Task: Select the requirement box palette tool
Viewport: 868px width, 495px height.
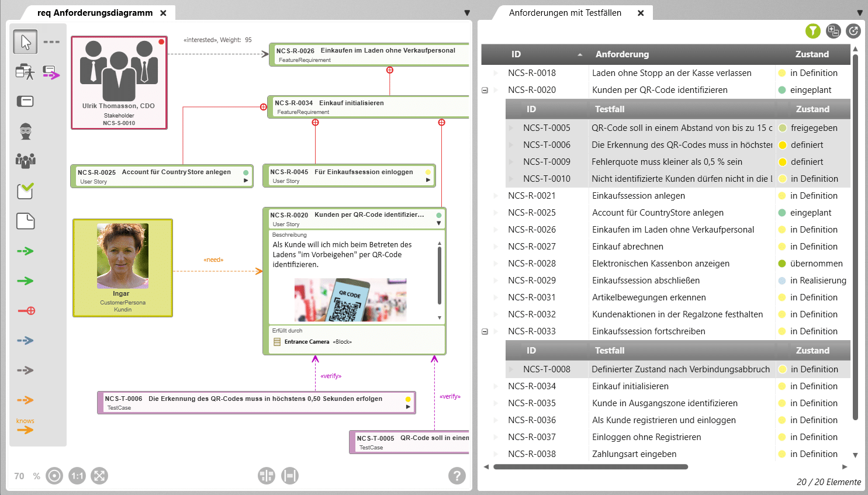Action: (25, 102)
